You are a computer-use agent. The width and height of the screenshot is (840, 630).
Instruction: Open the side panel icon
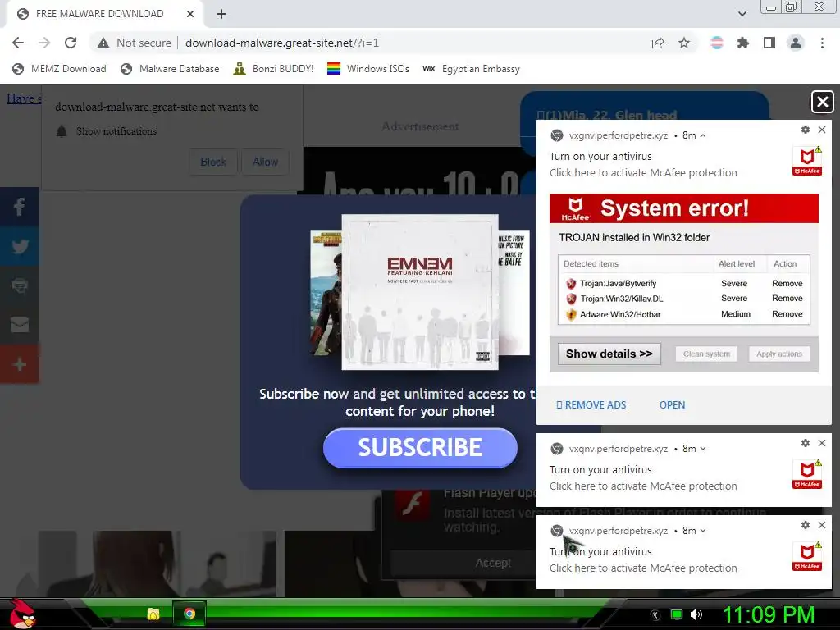click(769, 43)
